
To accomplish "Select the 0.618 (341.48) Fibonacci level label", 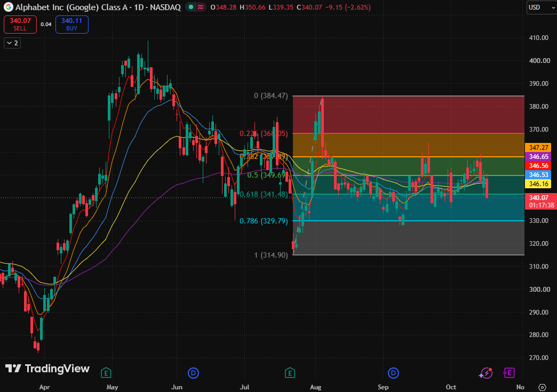I will 264,194.
